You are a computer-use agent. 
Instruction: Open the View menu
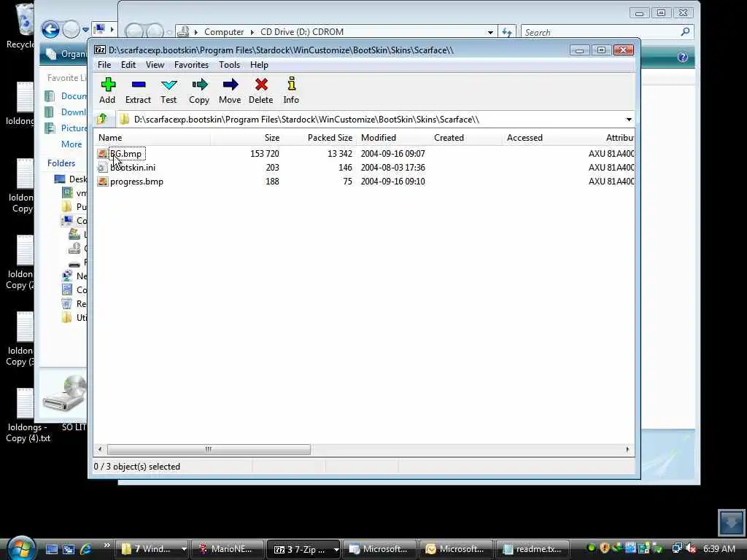155,65
